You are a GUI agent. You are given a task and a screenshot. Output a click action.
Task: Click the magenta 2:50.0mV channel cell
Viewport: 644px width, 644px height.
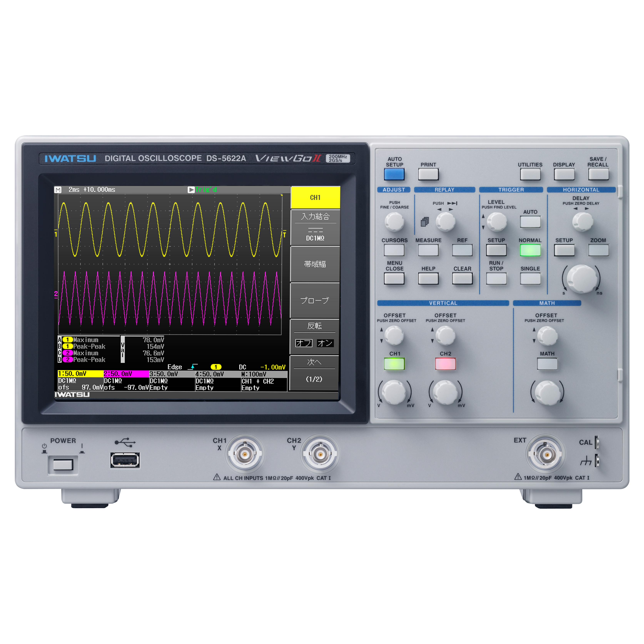pyautogui.click(x=126, y=374)
